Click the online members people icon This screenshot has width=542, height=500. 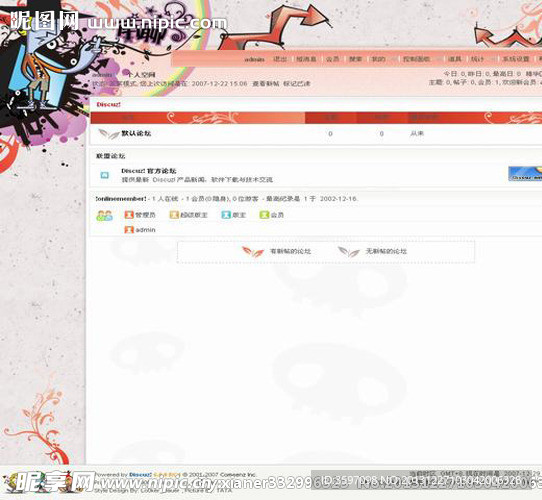coord(104,216)
